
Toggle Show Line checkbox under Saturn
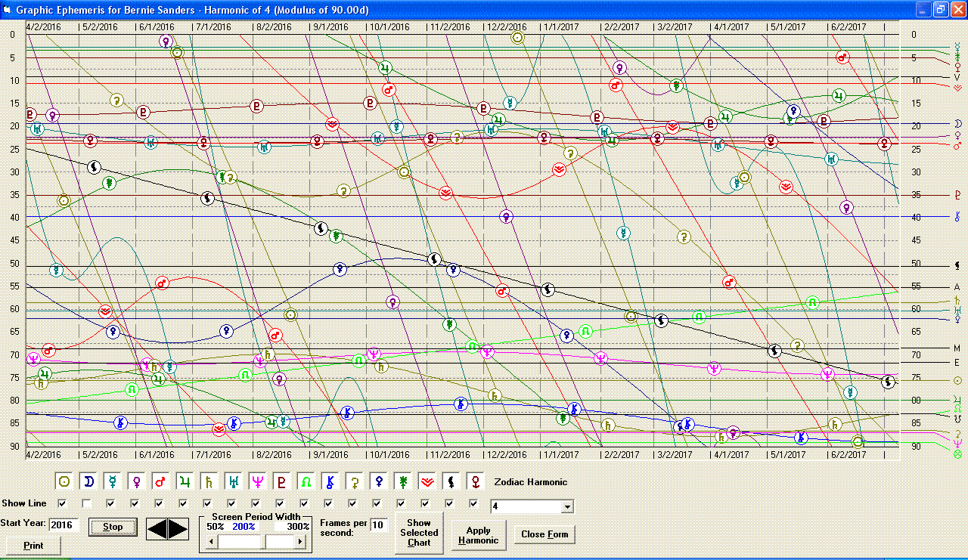(208, 503)
